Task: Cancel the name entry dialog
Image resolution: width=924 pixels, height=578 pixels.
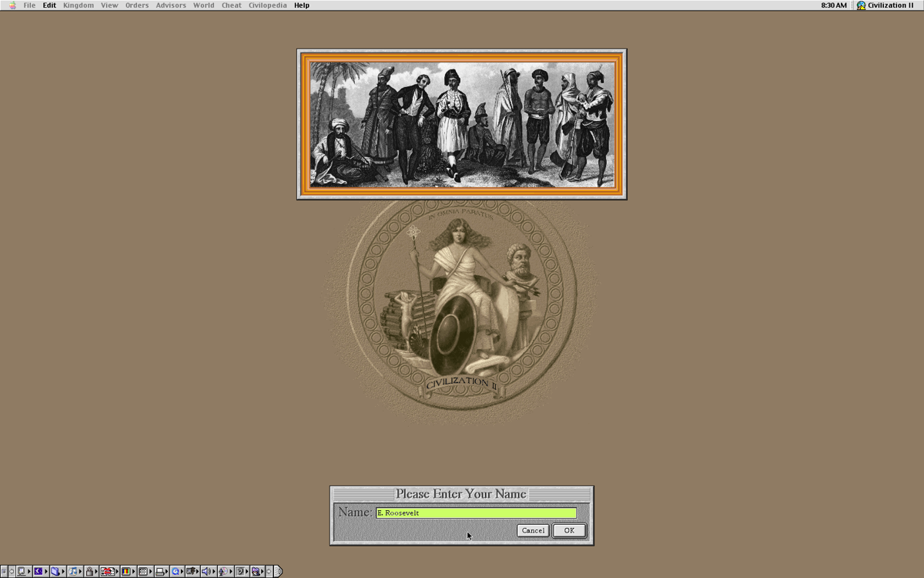Action: (533, 530)
